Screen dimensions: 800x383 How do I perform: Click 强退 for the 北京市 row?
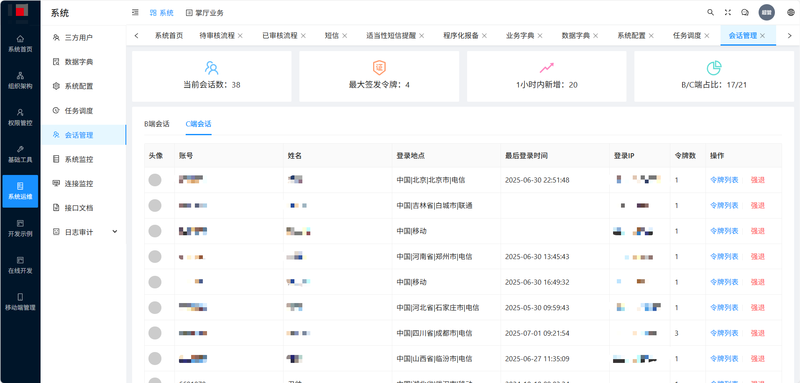[758, 180]
